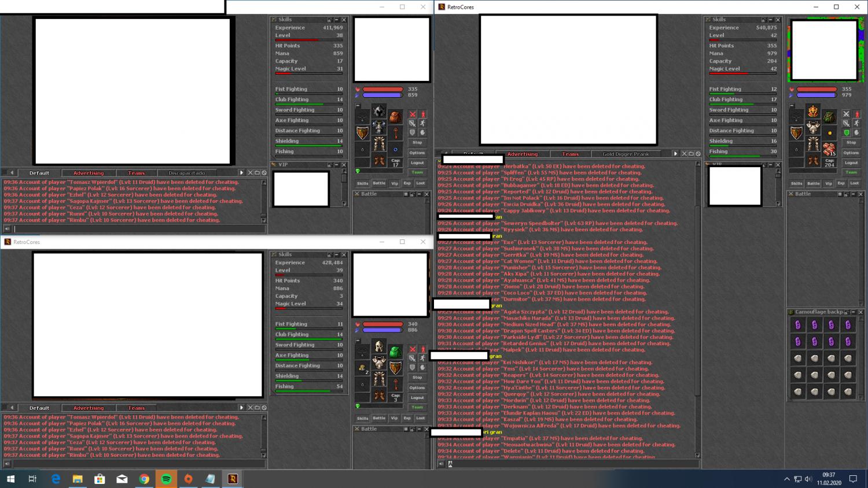This screenshot has width=868, height=488.
Task: Click the golden horned helmet equipment slot
Action: (x=813, y=112)
